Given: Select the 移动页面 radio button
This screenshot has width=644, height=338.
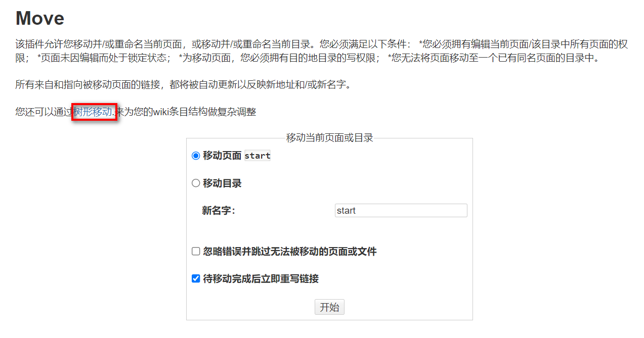Looking at the screenshot, I should tap(196, 156).
